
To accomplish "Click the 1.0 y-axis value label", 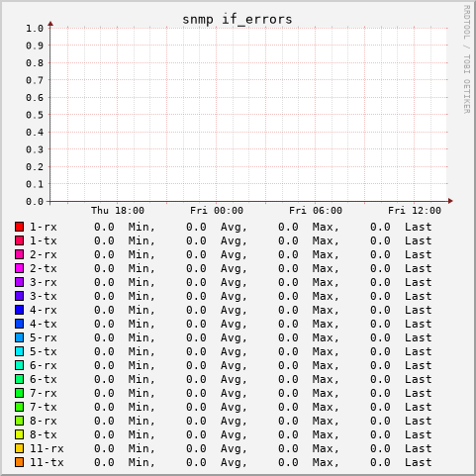I will click(x=35, y=29).
